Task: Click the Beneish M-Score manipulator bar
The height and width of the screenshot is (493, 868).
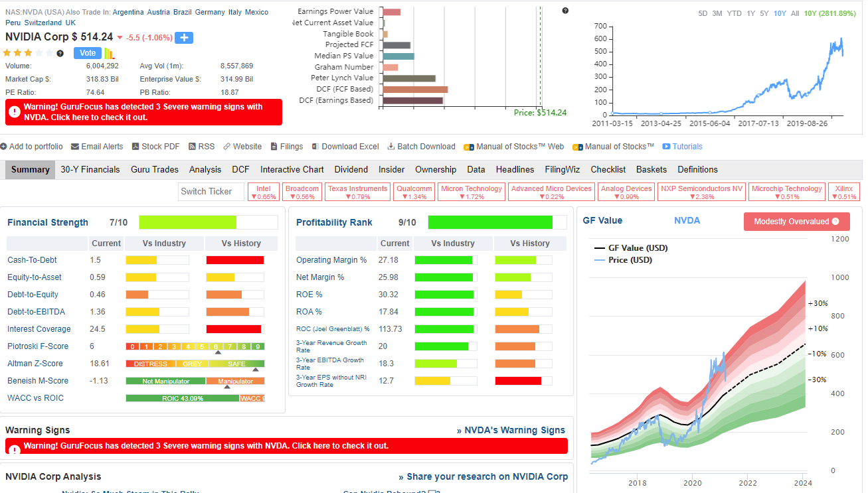Action: click(x=195, y=381)
